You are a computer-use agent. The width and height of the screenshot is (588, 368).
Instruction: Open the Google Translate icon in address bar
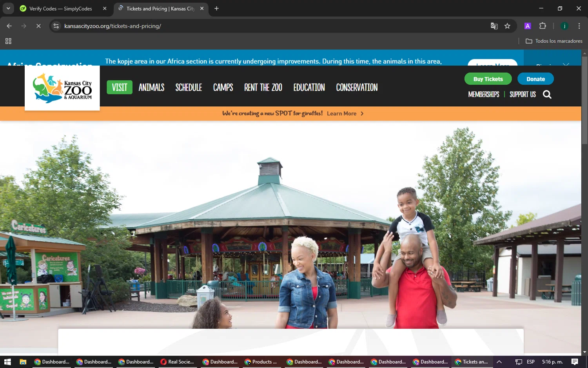494,26
